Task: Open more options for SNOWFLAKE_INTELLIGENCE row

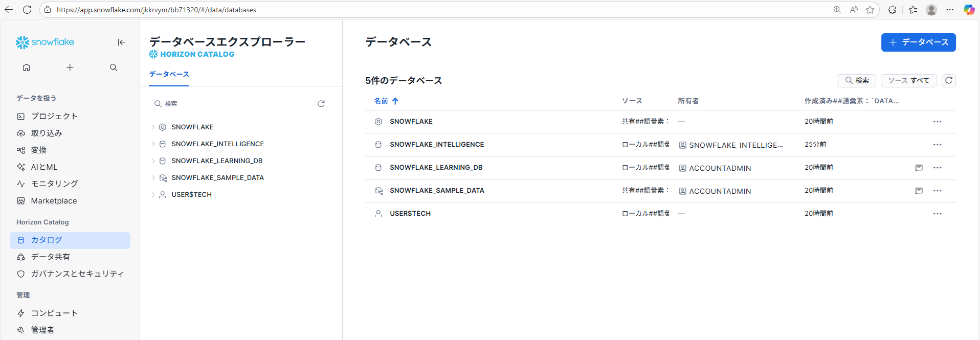Action: 937,145
